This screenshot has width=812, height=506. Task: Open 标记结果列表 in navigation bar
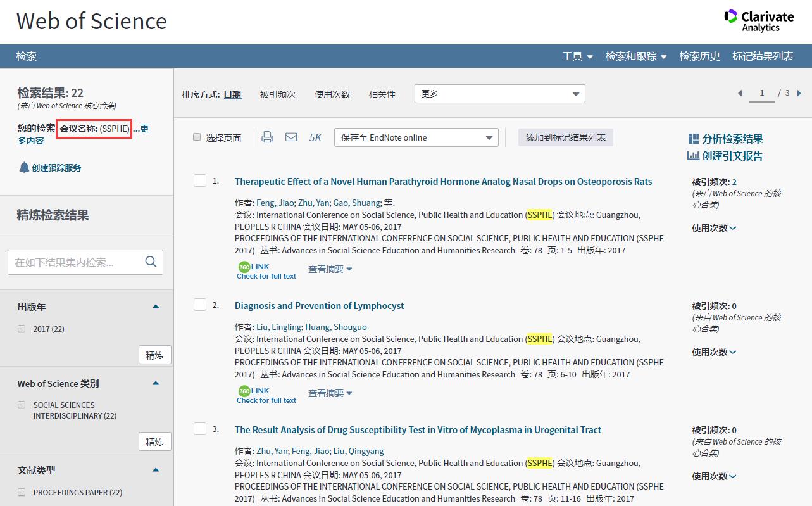763,56
